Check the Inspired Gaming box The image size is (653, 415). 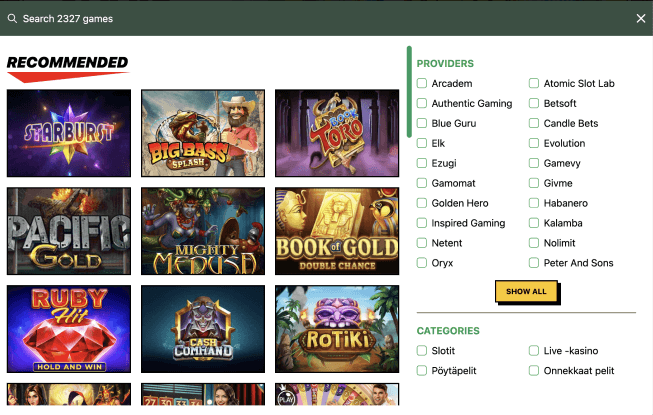pyautogui.click(x=422, y=223)
